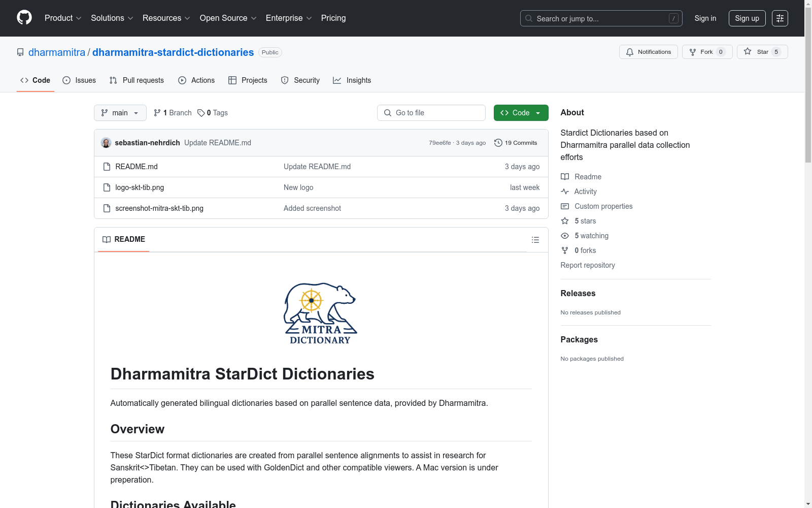812x508 pixels.
Task: Click the Public visibility label
Action: tap(270, 52)
